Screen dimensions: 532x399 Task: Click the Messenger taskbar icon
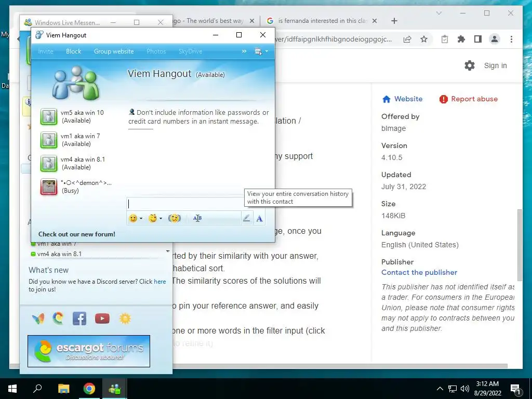(x=115, y=389)
